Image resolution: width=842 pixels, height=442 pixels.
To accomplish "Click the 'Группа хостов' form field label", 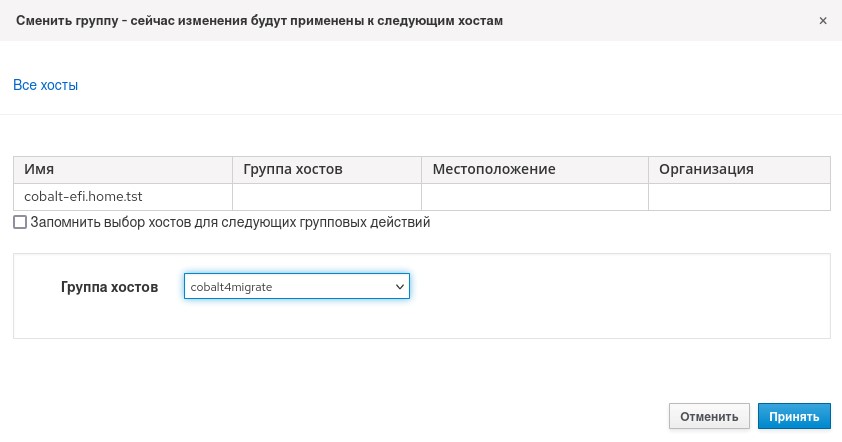I will pos(109,287).
